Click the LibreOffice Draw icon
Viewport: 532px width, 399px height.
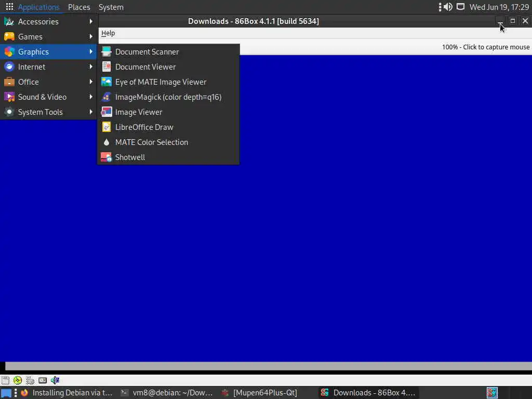(x=106, y=127)
